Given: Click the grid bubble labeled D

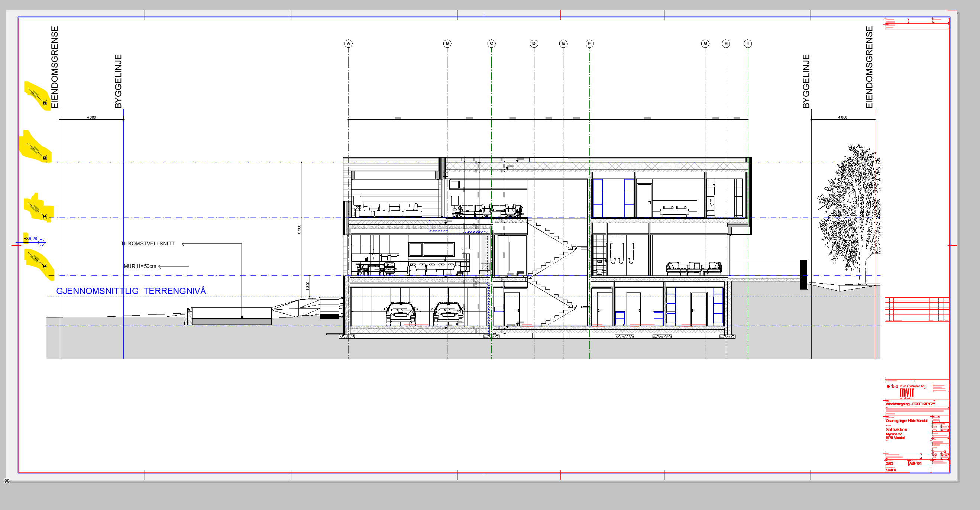Looking at the screenshot, I should (x=534, y=43).
